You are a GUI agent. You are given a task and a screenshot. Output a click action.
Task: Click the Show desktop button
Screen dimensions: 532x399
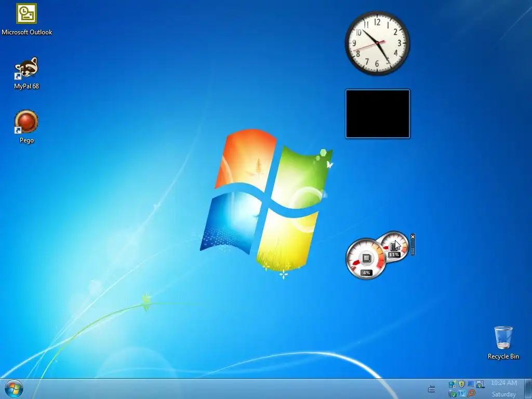528,389
